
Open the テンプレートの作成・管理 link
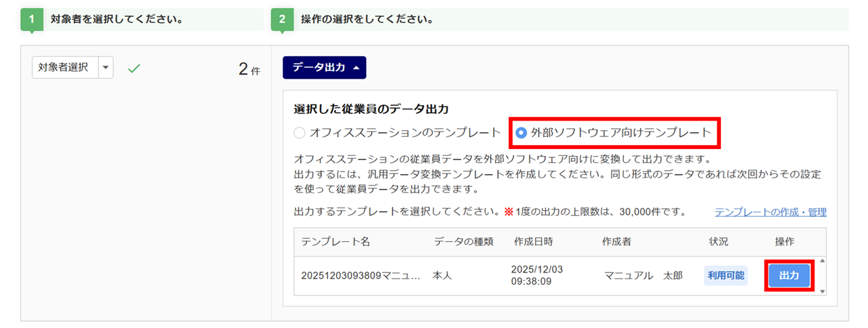(x=770, y=212)
